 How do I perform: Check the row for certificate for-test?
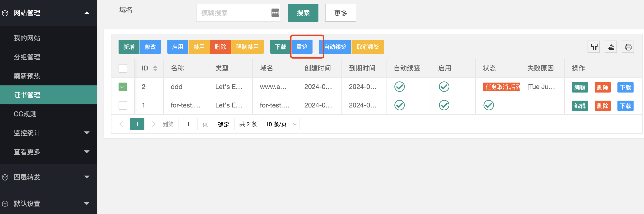point(123,105)
